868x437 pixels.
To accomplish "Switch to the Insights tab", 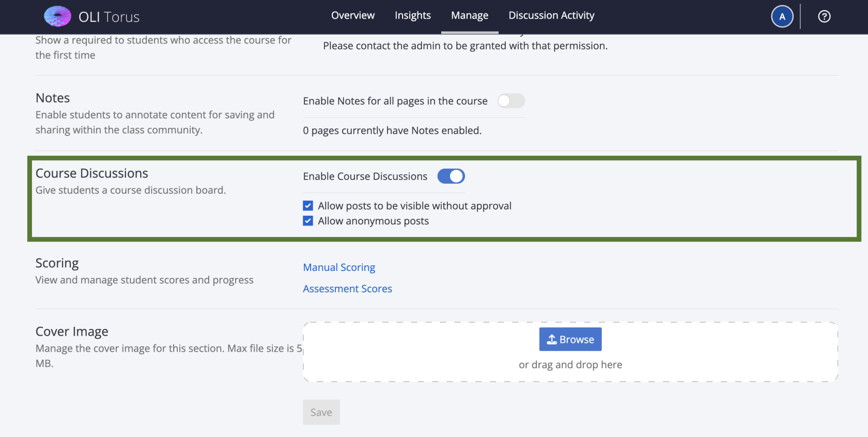I will 412,16.
